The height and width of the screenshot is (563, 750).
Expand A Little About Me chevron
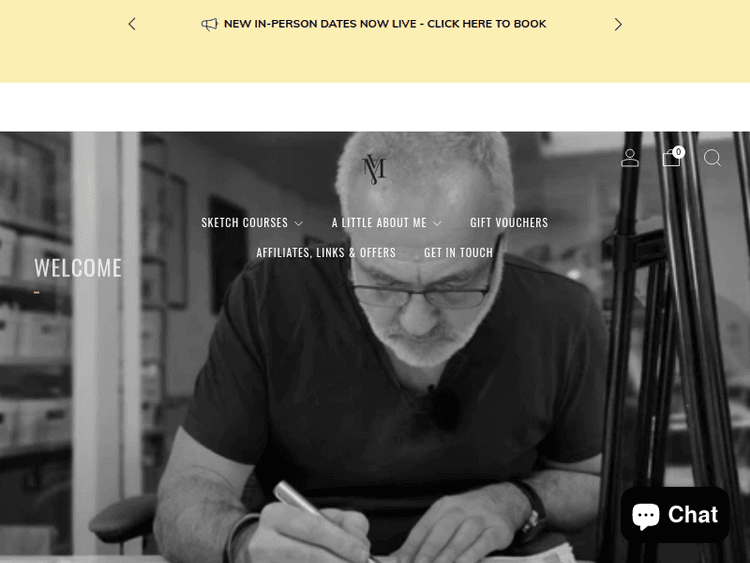tap(437, 223)
